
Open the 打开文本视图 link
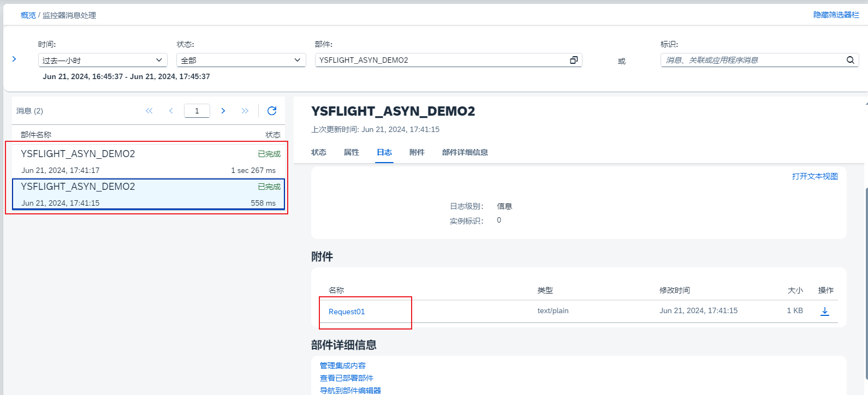pyautogui.click(x=815, y=176)
